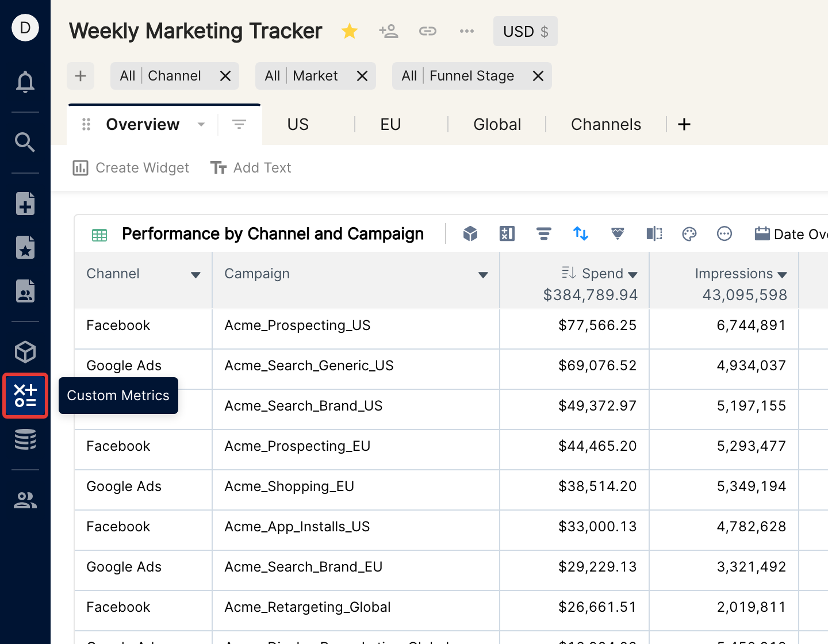This screenshot has width=828, height=644.
Task: Click the add person share icon
Action: coord(389,31)
